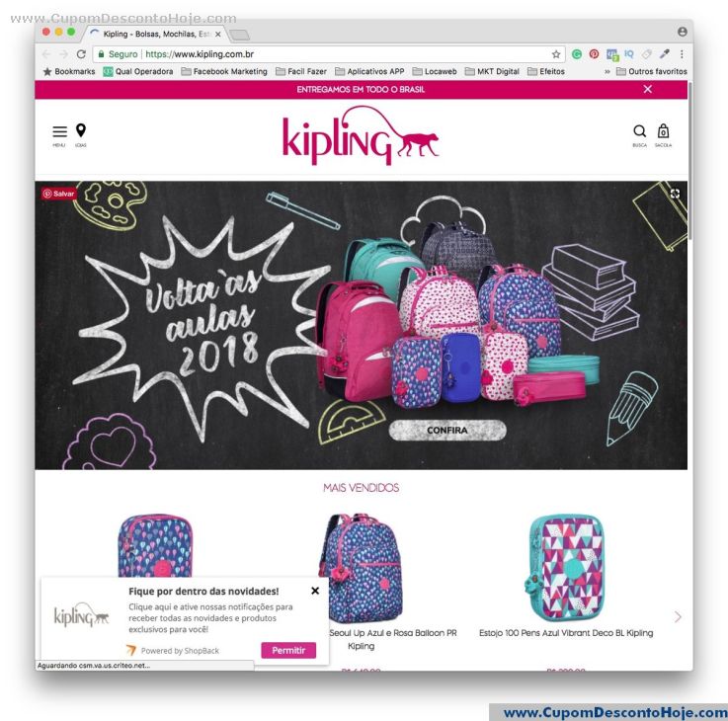This screenshot has height=721, width=728.
Task: Click the Lojas location pin icon
Action: pyautogui.click(x=81, y=130)
